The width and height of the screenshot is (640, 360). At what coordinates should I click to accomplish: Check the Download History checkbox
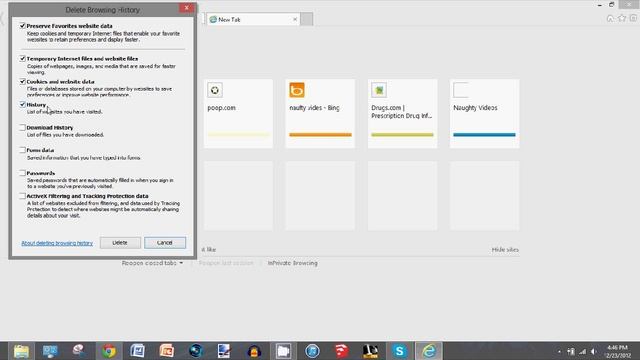click(x=22, y=127)
